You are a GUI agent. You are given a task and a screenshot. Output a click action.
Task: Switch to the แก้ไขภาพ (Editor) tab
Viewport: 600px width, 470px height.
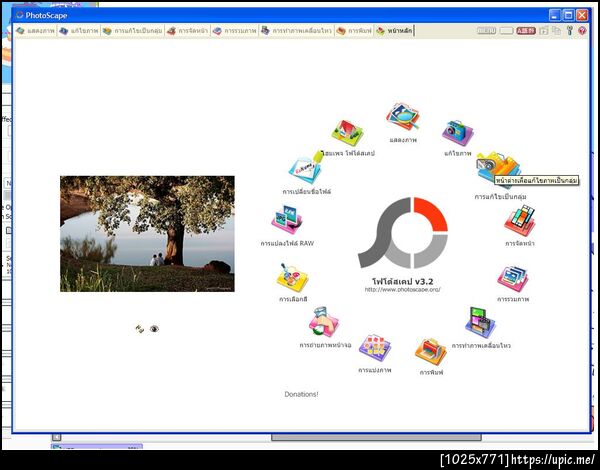click(x=79, y=31)
